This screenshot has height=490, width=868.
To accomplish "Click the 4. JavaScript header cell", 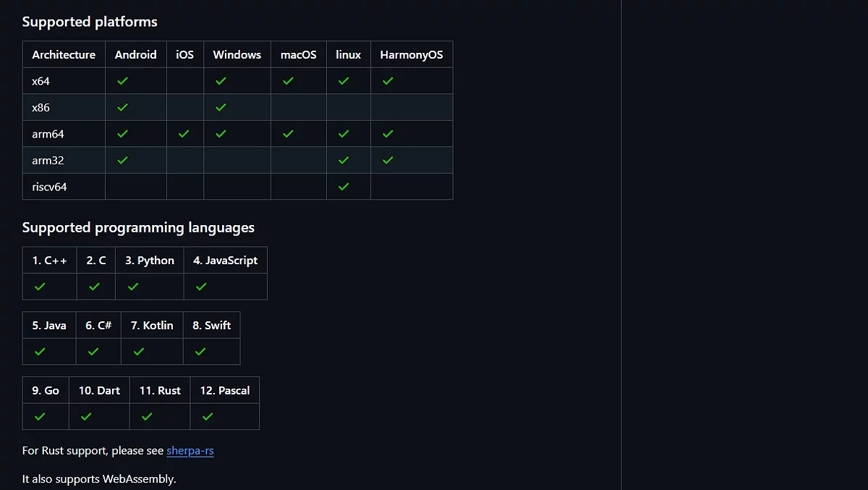I will (x=225, y=261).
